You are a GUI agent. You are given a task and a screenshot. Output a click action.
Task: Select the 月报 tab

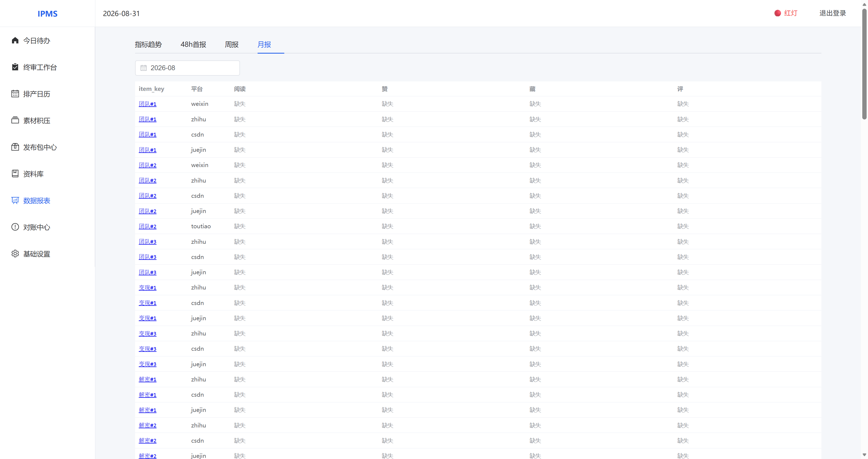264,44
